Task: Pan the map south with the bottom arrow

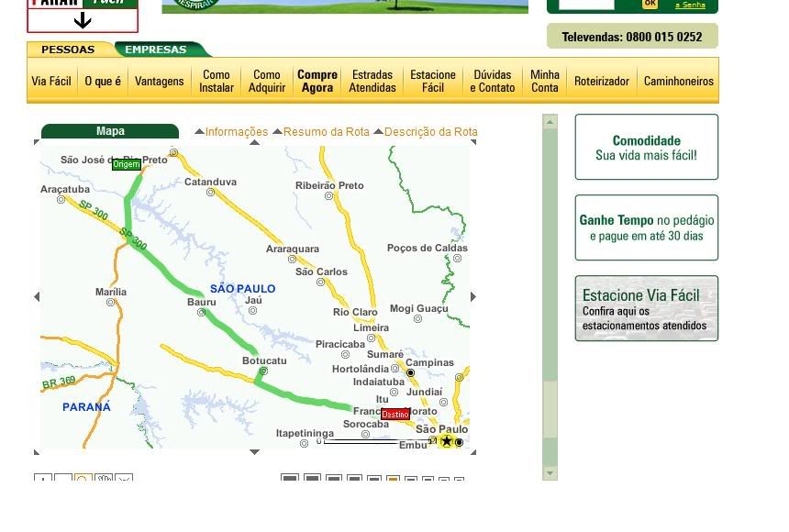Action: (x=255, y=452)
